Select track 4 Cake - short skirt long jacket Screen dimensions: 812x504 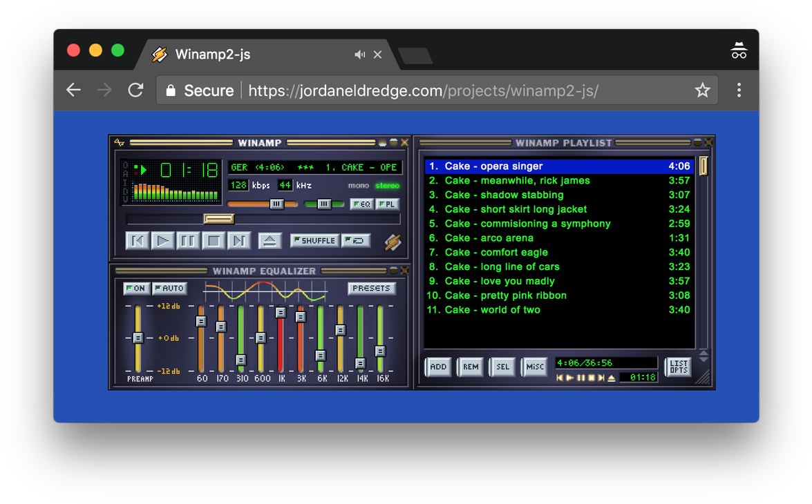559,210
